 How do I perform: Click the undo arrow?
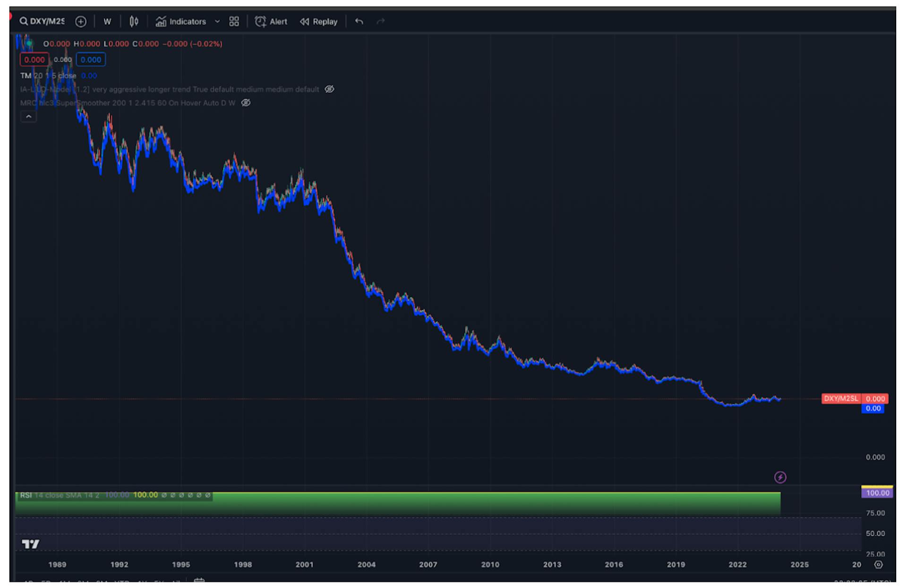tap(359, 21)
